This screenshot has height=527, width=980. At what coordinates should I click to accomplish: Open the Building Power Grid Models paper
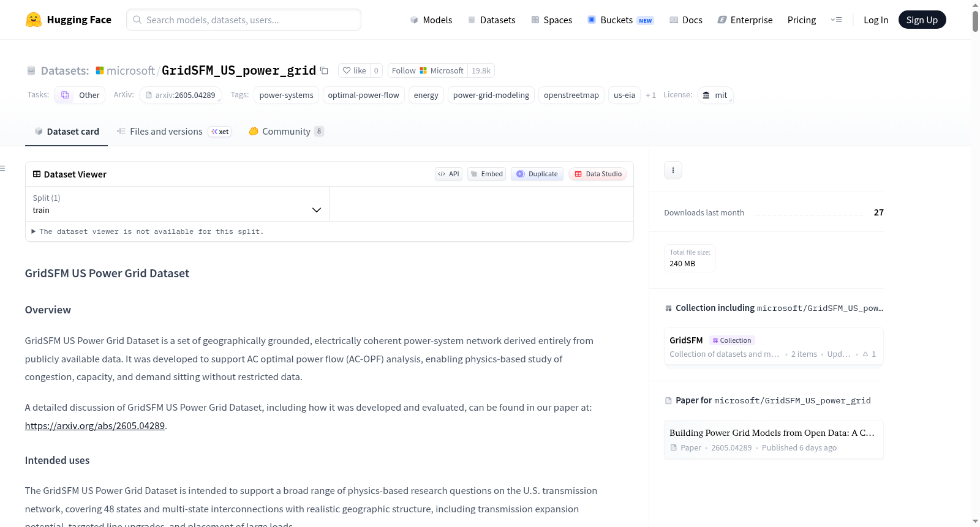[x=774, y=439]
